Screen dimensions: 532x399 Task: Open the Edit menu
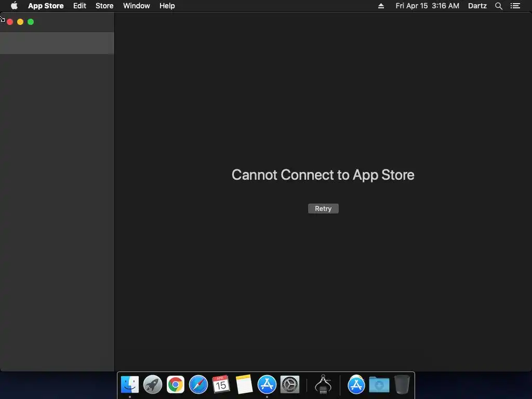click(x=79, y=6)
